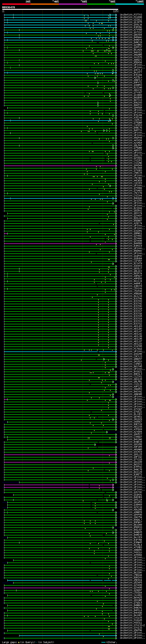Click the UniRef100_B4JFF7 entry

click(131, 72)
